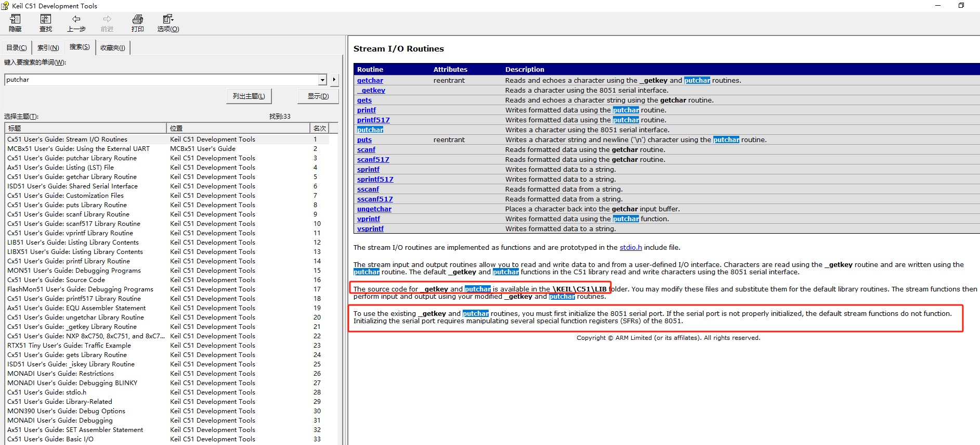Open the sprintf routine link

(369, 170)
